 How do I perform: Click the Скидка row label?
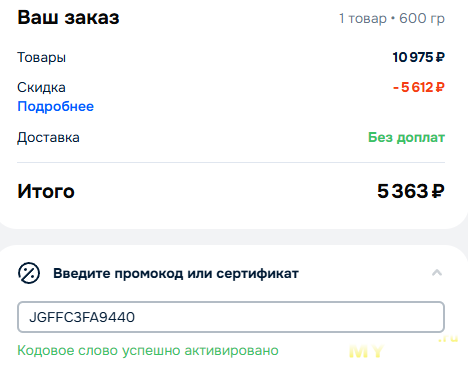(x=41, y=87)
